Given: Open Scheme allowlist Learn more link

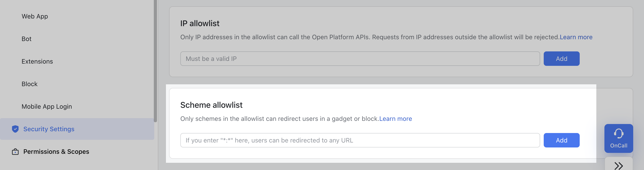Looking at the screenshot, I should pyautogui.click(x=396, y=119).
